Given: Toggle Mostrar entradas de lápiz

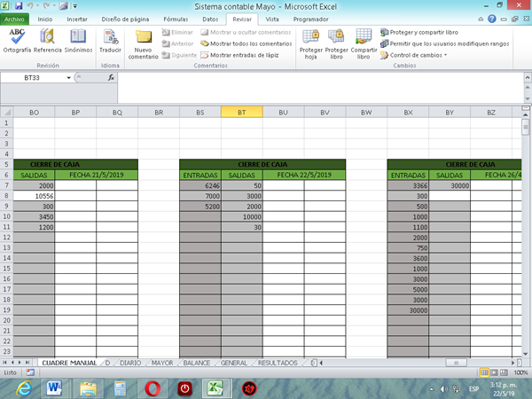Looking at the screenshot, I should pos(243,54).
